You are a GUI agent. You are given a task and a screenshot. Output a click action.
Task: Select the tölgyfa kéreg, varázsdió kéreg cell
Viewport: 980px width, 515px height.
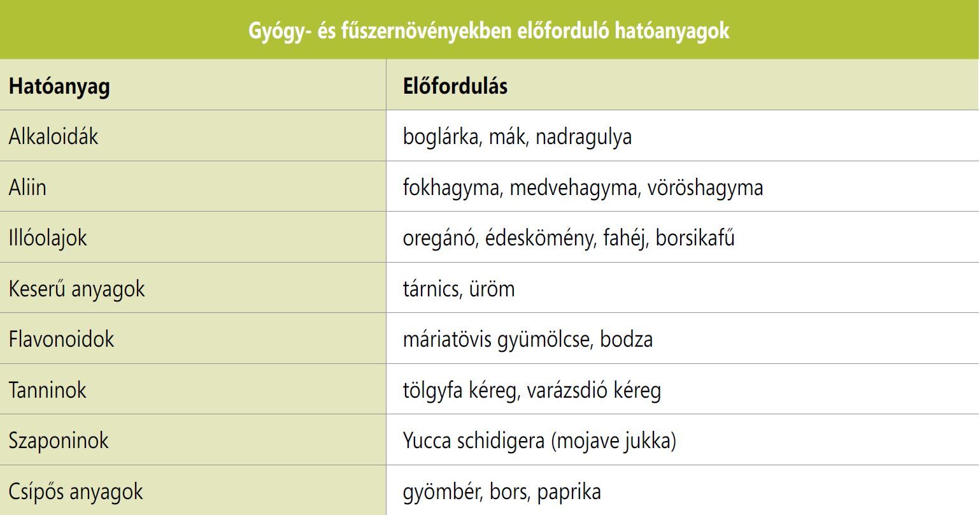[x=532, y=389]
